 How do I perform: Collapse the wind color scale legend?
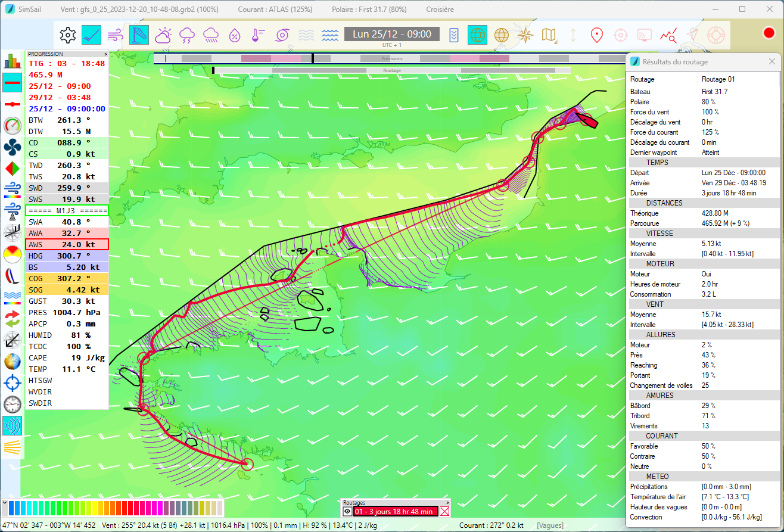(5, 503)
